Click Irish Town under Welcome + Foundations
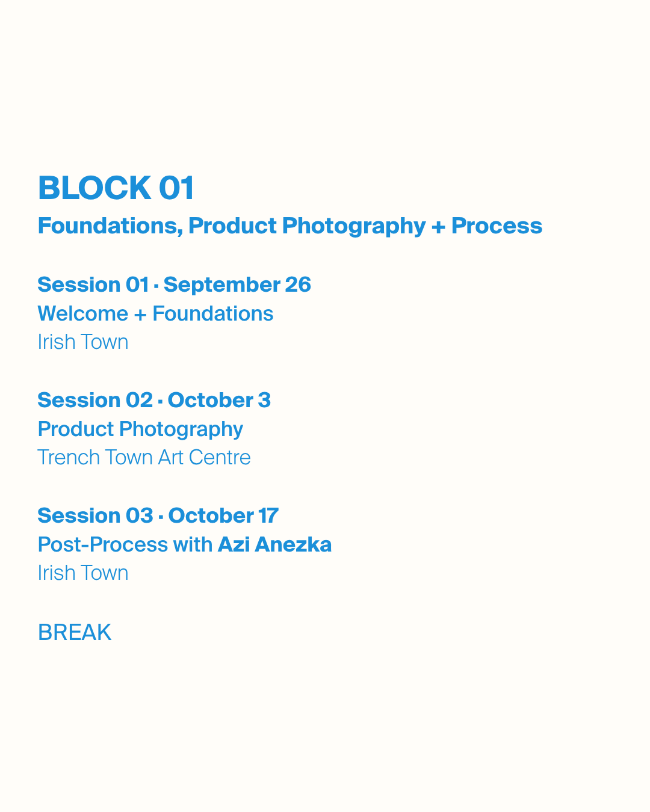 pos(83,342)
